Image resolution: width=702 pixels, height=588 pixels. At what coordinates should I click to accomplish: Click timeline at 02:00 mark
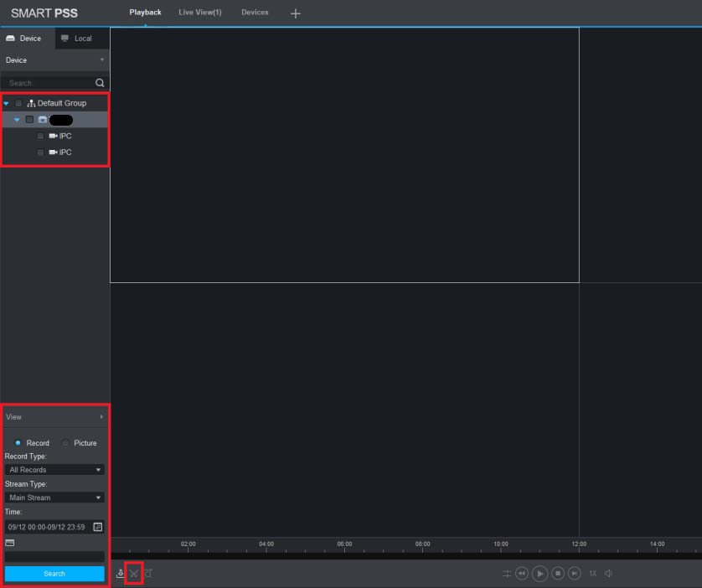(x=188, y=544)
